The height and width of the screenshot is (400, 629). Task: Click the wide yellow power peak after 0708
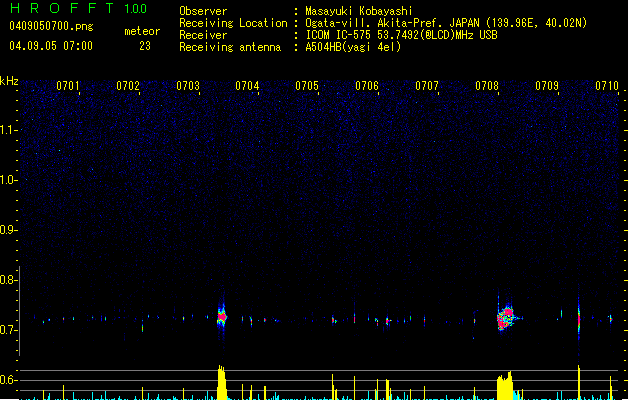coord(505,386)
